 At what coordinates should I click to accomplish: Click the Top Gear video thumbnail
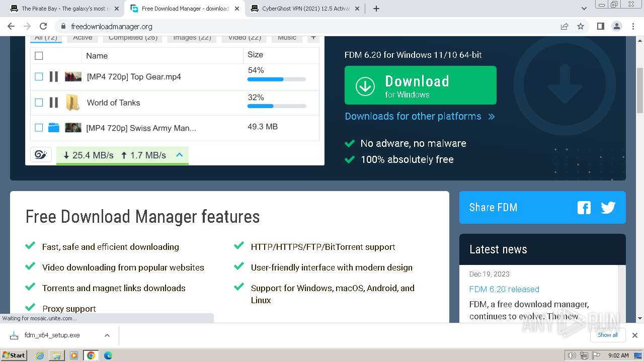click(73, 76)
